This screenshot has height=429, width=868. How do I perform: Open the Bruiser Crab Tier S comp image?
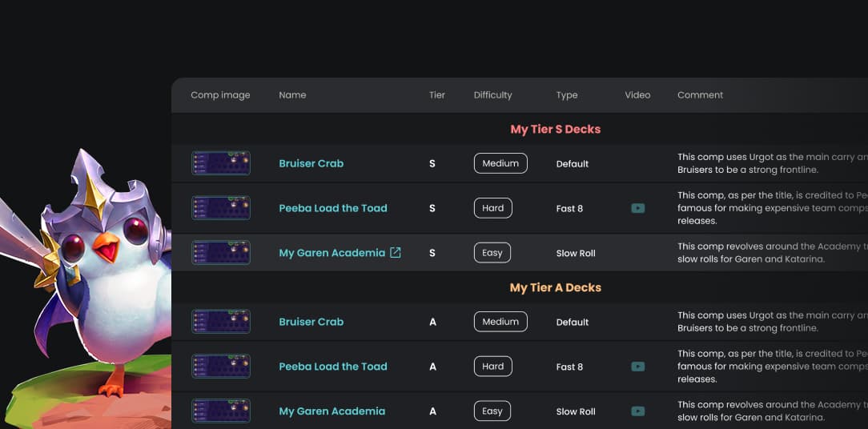click(x=221, y=163)
